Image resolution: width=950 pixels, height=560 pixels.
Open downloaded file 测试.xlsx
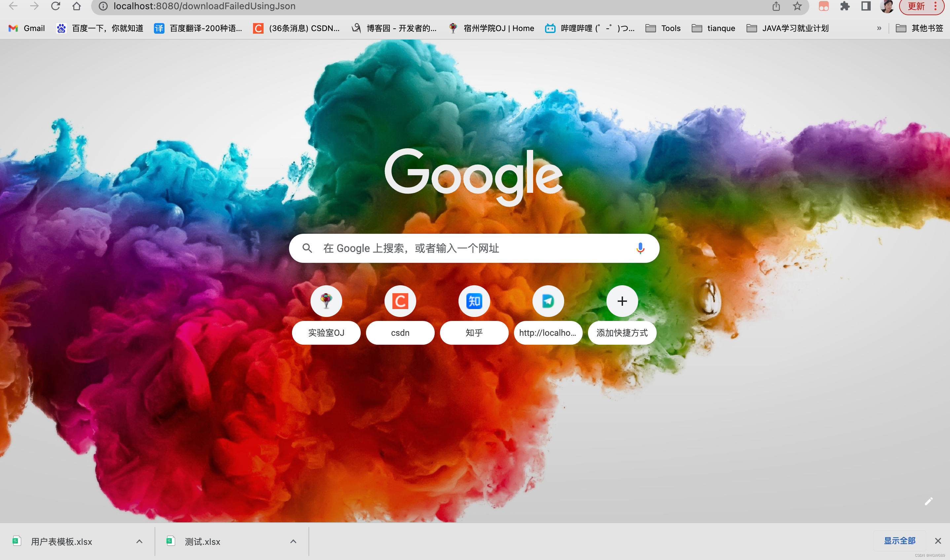pyautogui.click(x=202, y=542)
